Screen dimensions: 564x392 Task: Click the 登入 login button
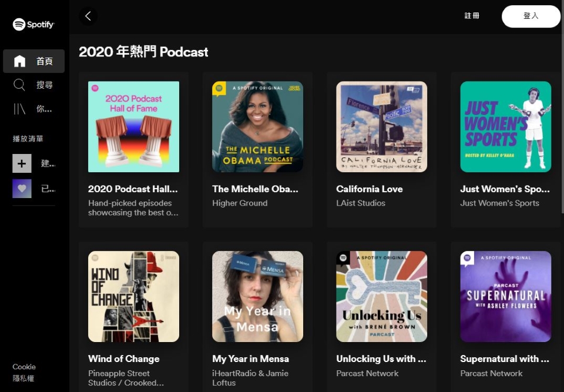click(x=531, y=16)
